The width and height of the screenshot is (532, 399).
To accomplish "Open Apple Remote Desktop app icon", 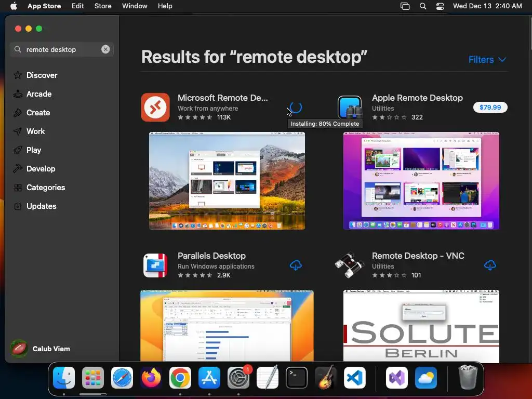I will coord(350,107).
